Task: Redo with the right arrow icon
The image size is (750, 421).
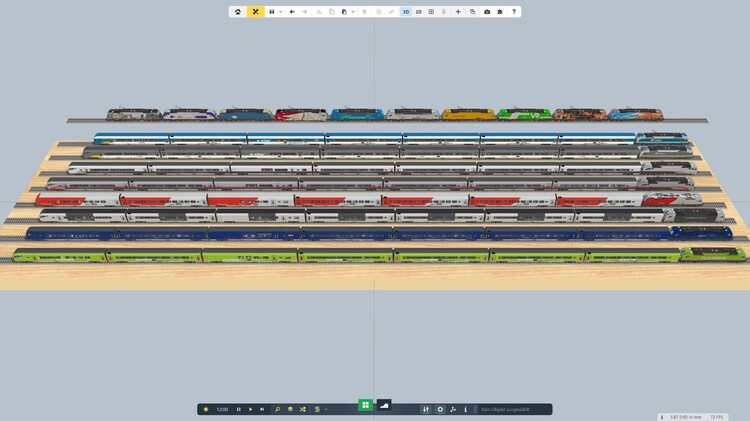Action: [305, 11]
